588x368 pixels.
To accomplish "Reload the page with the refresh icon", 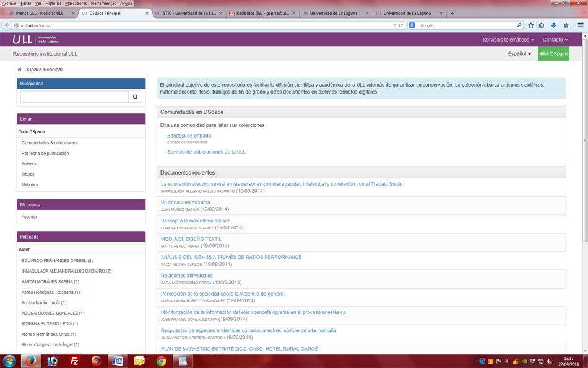I will pyautogui.click(x=401, y=25).
